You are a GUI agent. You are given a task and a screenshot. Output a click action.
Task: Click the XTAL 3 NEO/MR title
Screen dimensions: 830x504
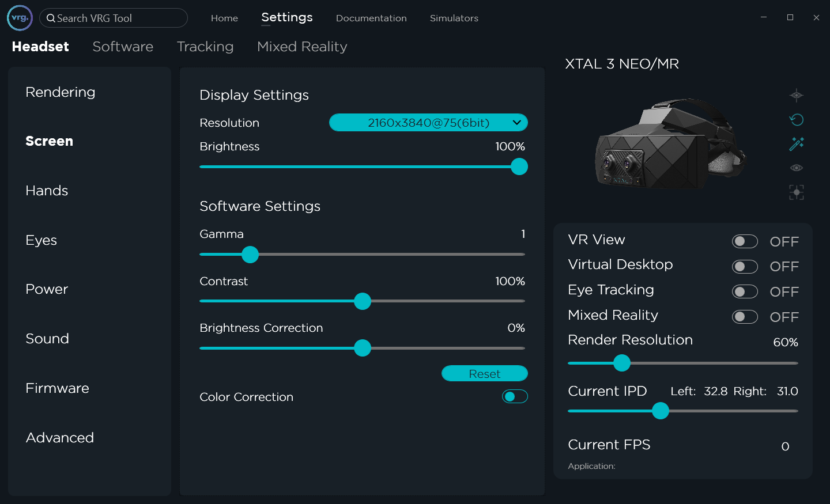point(622,64)
